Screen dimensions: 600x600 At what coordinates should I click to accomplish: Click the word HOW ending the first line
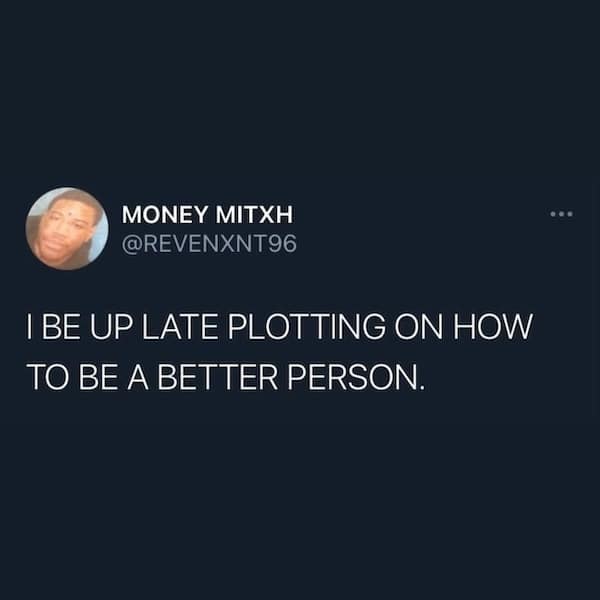point(493,326)
